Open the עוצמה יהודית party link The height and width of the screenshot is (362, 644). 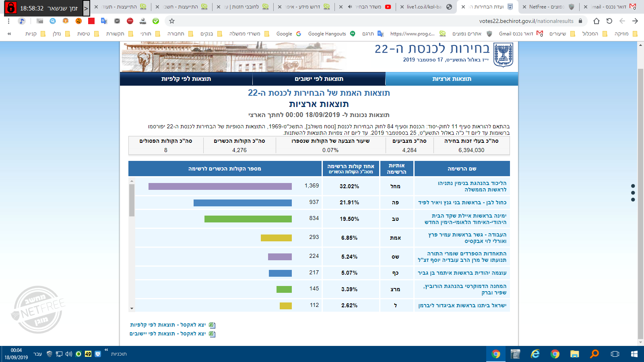pos(462,273)
